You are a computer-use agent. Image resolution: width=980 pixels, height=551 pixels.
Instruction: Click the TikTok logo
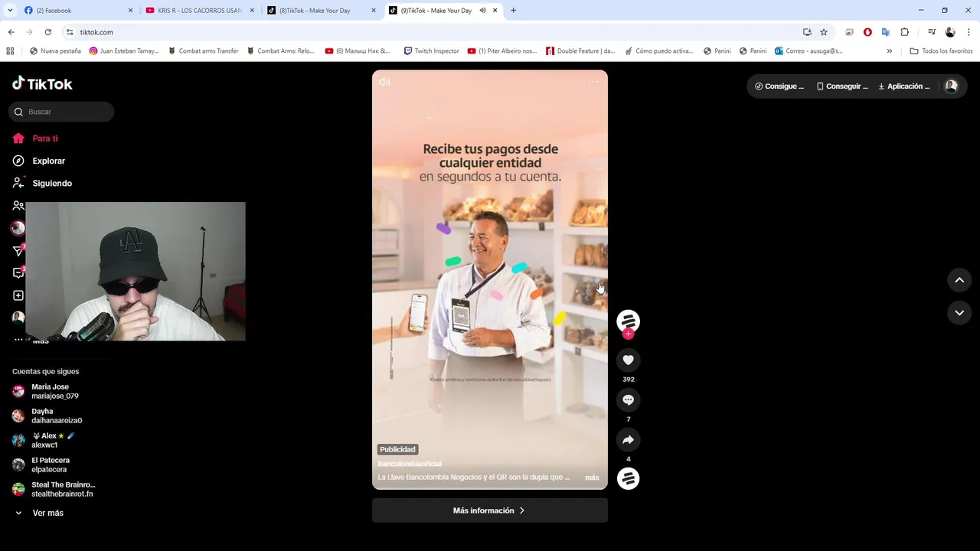[x=42, y=83]
